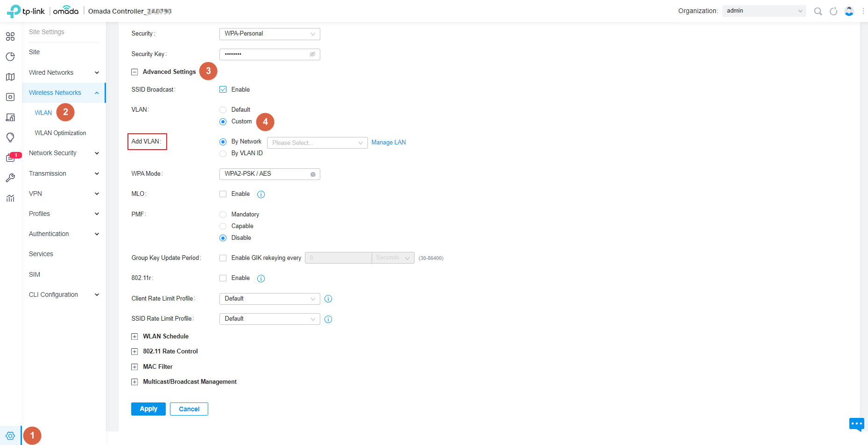Viewport: 868px width, 445px height.
Task: Select the Default VLAN radio button
Action: (223, 110)
